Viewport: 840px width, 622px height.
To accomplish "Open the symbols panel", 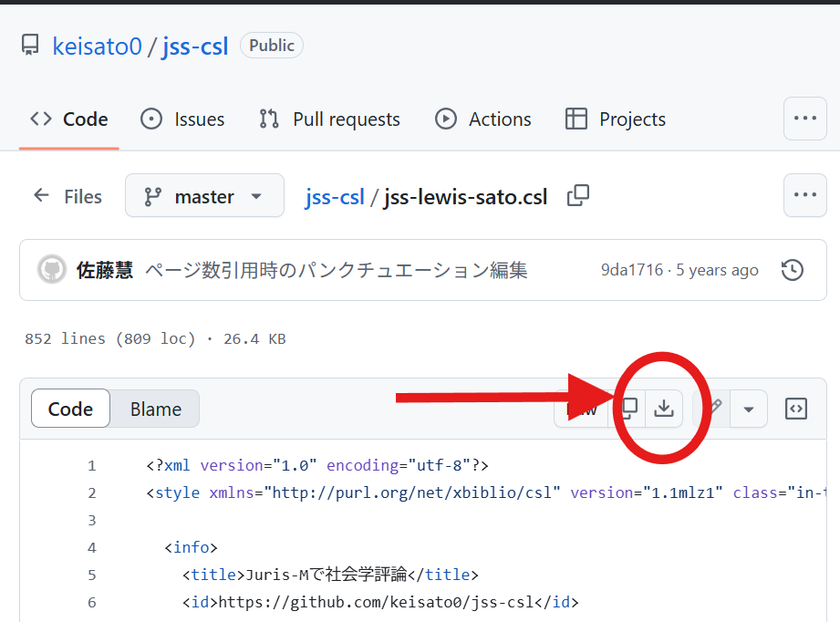I will point(796,409).
